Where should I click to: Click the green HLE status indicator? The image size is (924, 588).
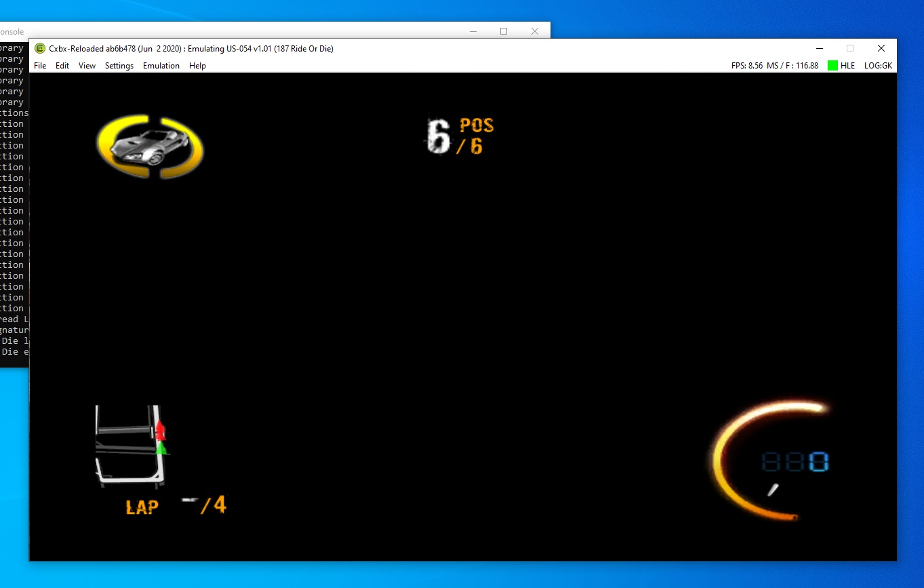(x=832, y=66)
